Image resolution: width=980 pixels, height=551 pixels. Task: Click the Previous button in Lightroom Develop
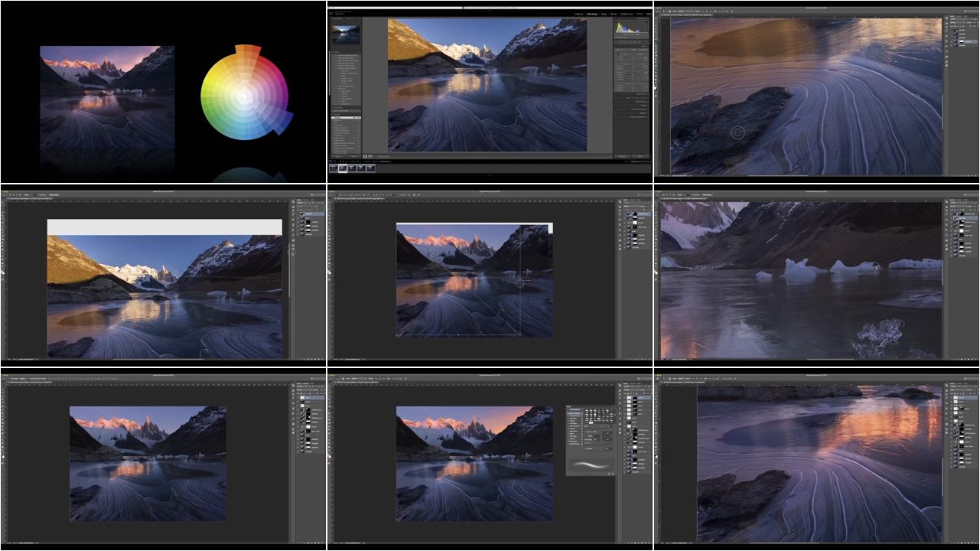point(623,156)
